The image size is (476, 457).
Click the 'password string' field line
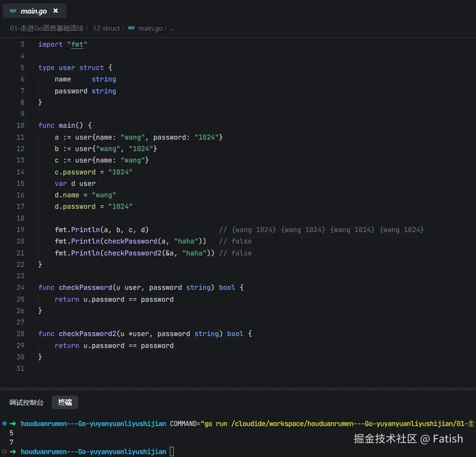click(x=85, y=91)
